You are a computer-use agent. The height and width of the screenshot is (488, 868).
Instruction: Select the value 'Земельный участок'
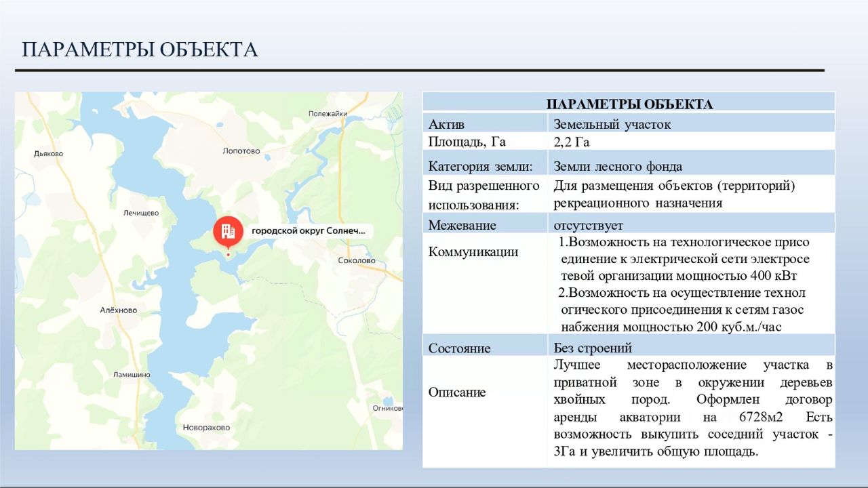pos(612,125)
